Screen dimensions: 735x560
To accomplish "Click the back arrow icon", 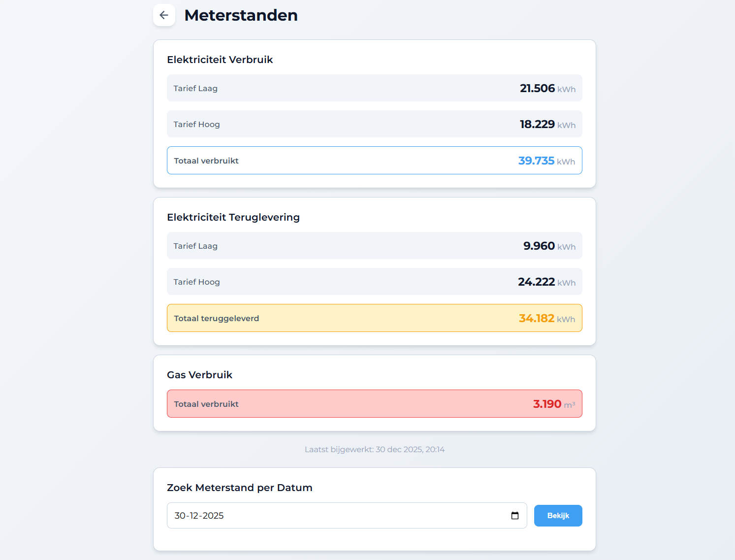I will point(164,15).
